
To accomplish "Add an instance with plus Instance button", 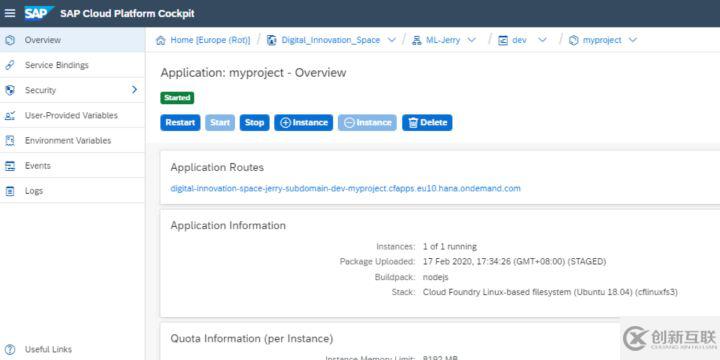I will [x=304, y=123].
